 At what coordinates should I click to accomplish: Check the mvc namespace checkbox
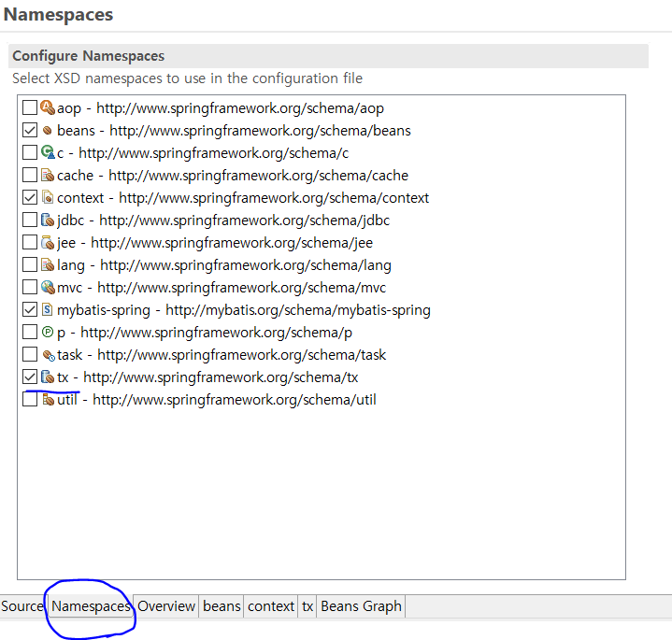point(30,287)
